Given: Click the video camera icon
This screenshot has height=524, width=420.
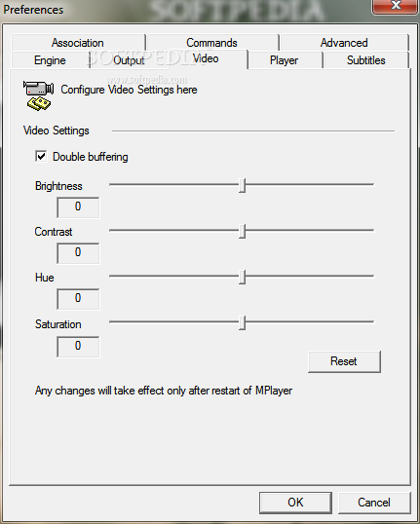Looking at the screenshot, I should tap(38, 95).
